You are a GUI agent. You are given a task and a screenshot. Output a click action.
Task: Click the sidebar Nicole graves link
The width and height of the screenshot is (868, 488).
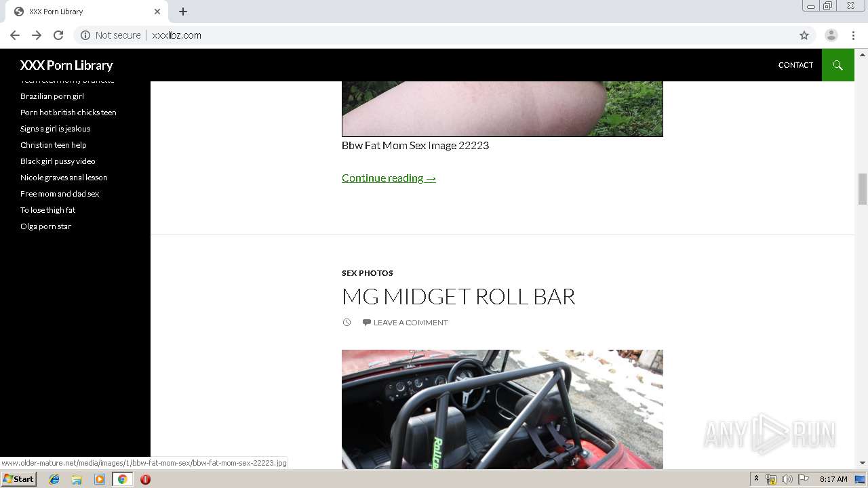tap(64, 178)
